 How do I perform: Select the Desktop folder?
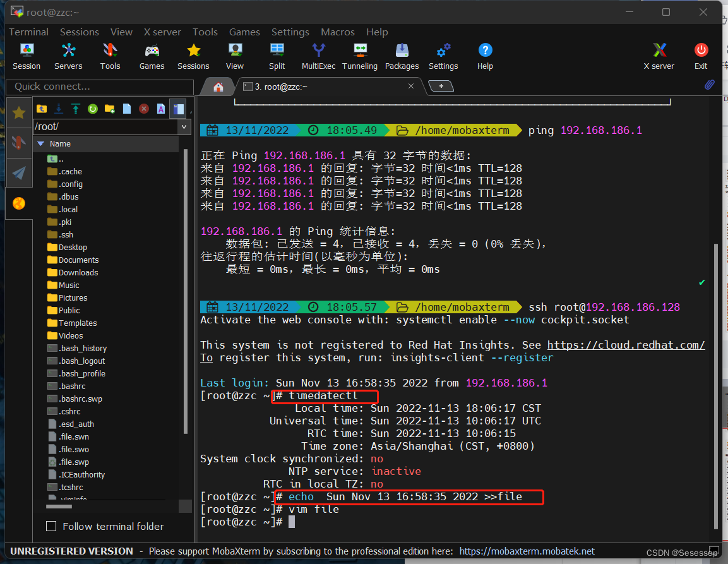click(x=68, y=247)
